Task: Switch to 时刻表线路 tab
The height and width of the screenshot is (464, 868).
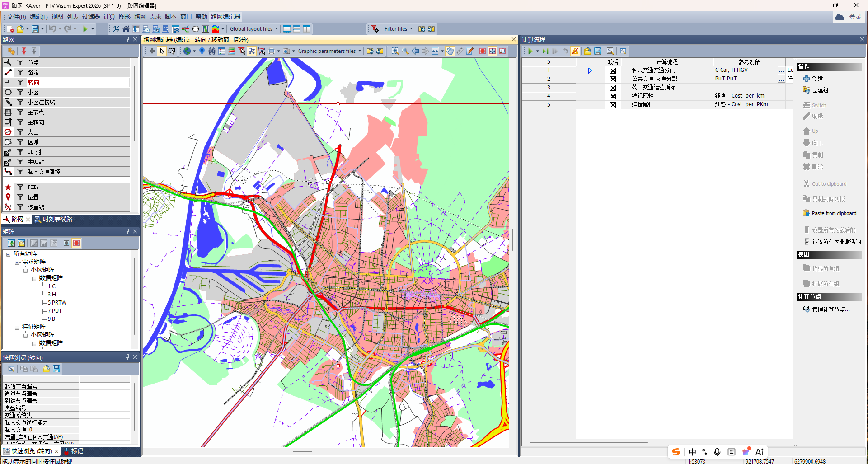Action: click(54, 219)
